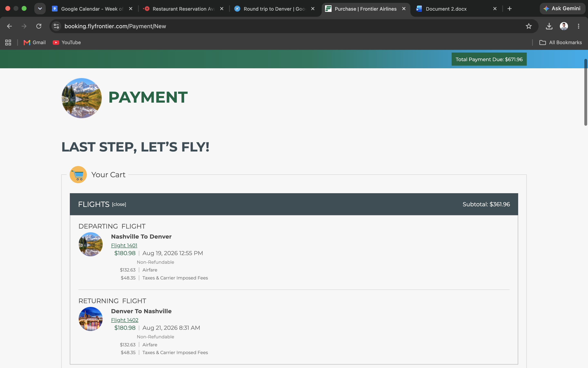Switch to Round trip to Denver tab
This screenshot has height=368, width=588.
point(275,9)
